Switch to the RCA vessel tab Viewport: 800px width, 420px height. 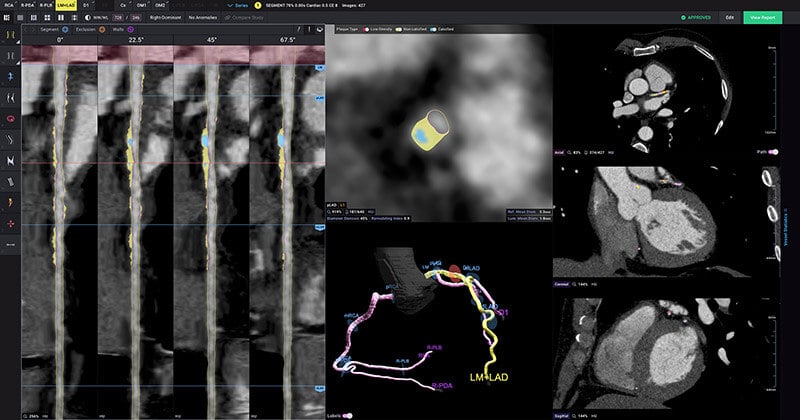click(x=10, y=5)
